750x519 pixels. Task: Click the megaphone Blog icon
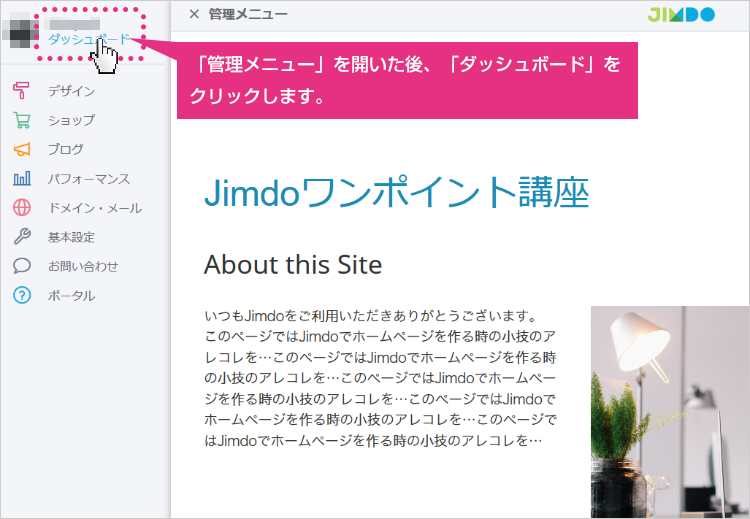[22, 149]
